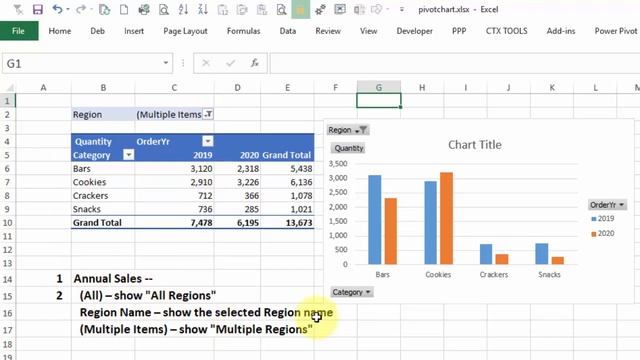
Task: Click the Annual Sales -- text cell
Action: point(113,279)
